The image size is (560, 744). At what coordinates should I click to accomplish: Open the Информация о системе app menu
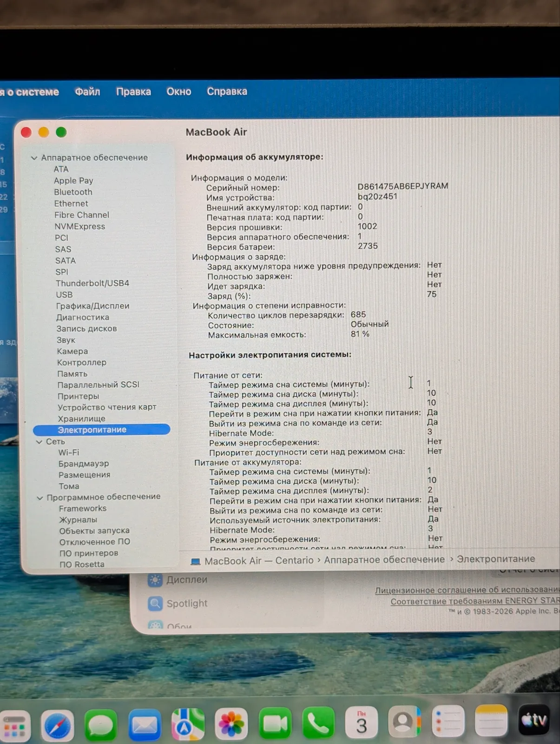pos(29,92)
